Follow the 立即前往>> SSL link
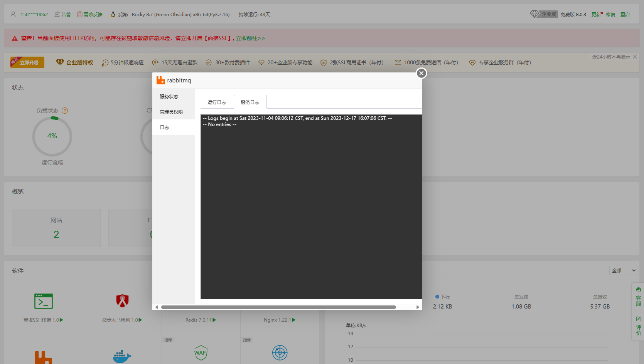Viewport: 644px width, 364px height. 250,38
